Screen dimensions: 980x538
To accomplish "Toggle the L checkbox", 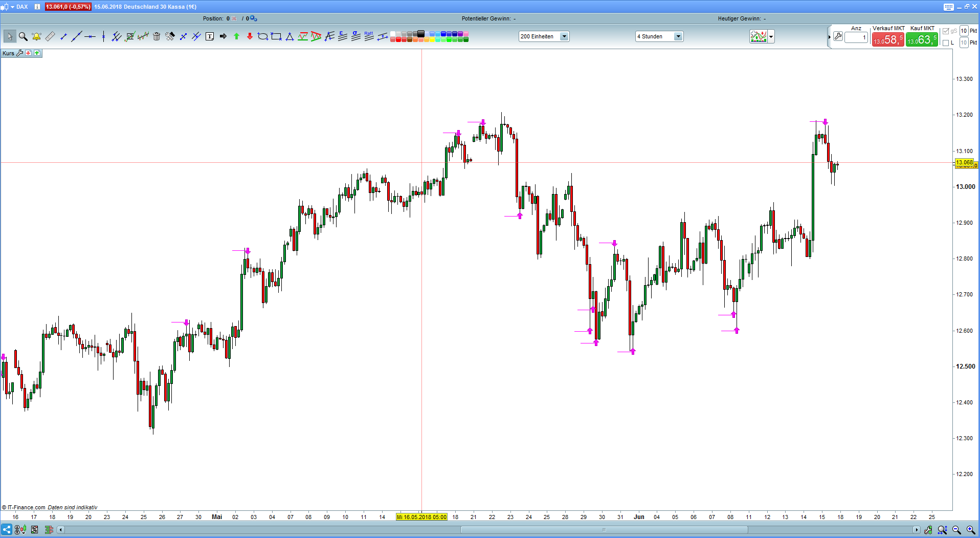I will click(946, 43).
